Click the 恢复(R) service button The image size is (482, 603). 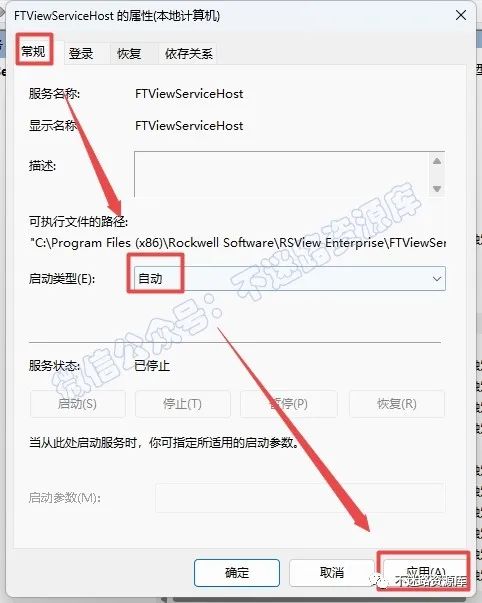pyautogui.click(x=397, y=404)
